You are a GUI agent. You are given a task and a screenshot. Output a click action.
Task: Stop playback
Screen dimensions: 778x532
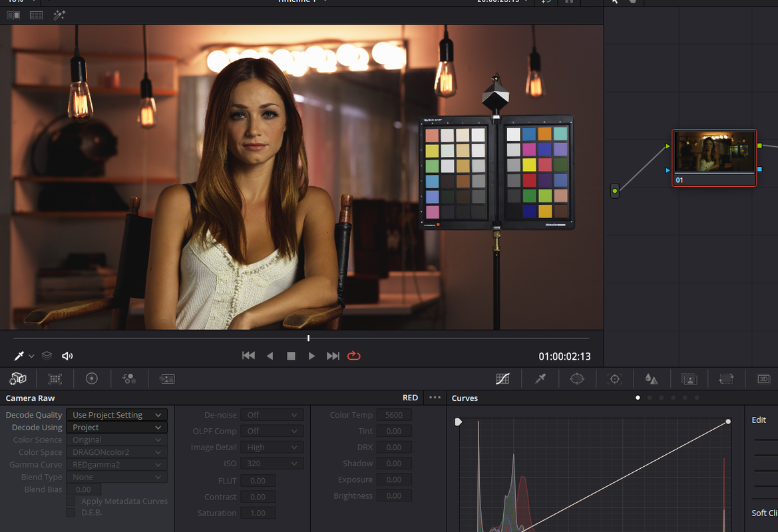coord(292,356)
